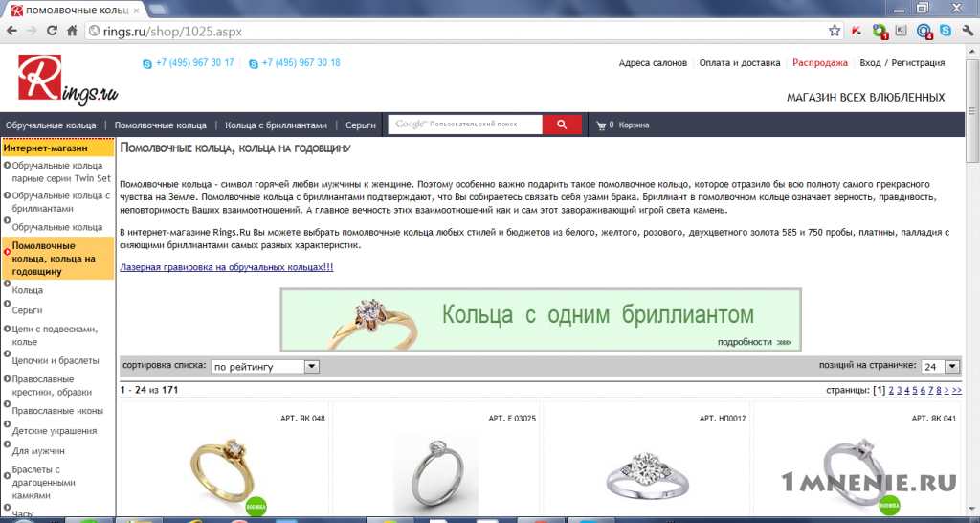Viewport: 980px width, 523px height.
Task: Select 'Православные крестики, образки' in sidebar
Action: point(52,386)
